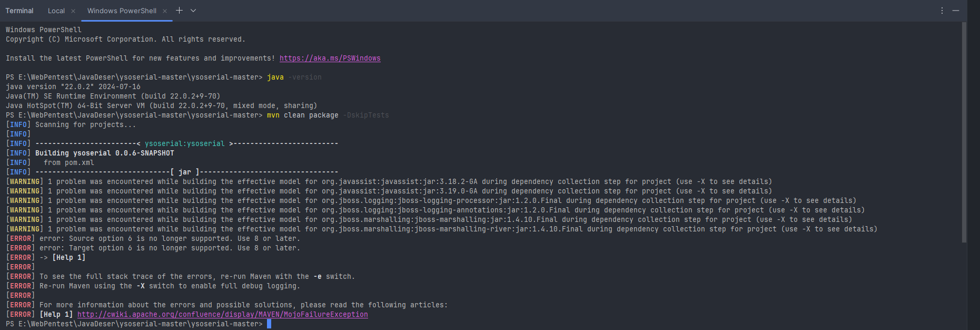Click the 'Source option 6' error line
The image size is (980, 330).
click(x=169, y=239)
